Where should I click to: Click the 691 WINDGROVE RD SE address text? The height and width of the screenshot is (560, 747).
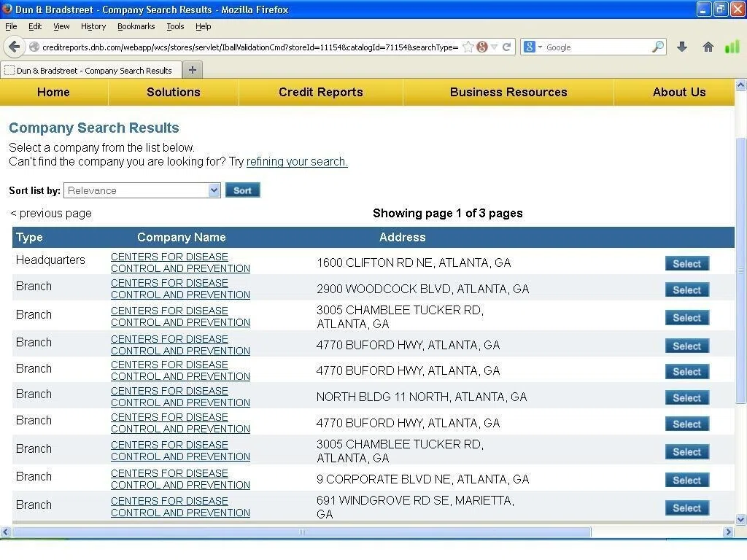415,507
